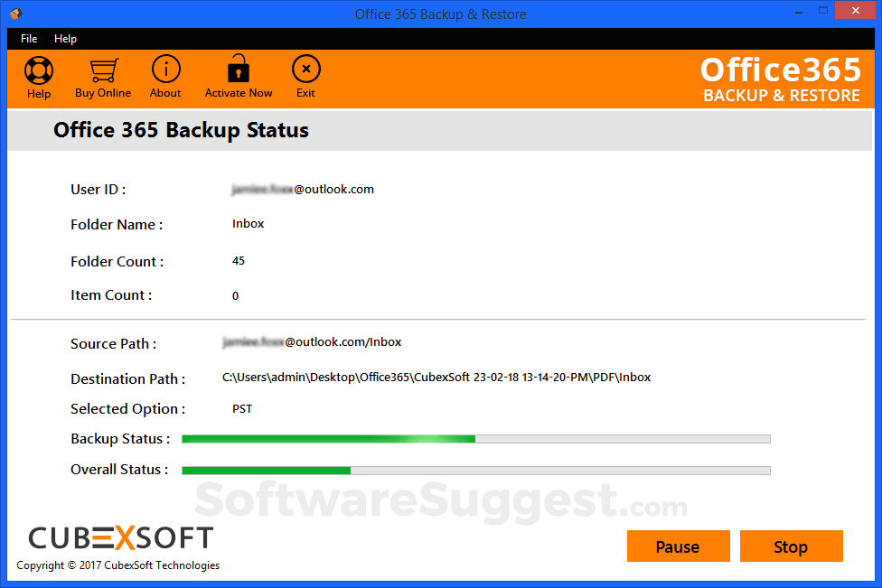Click the About info icon

point(165,70)
